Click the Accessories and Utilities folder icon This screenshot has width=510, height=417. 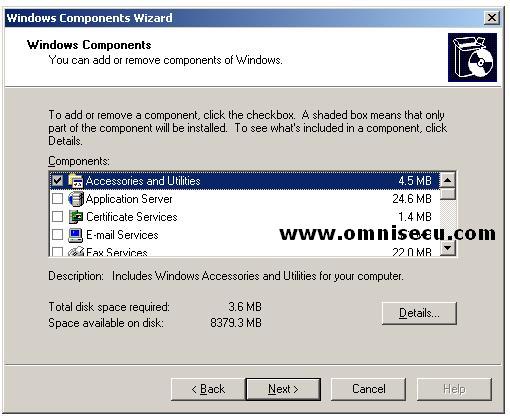click(75, 181)
